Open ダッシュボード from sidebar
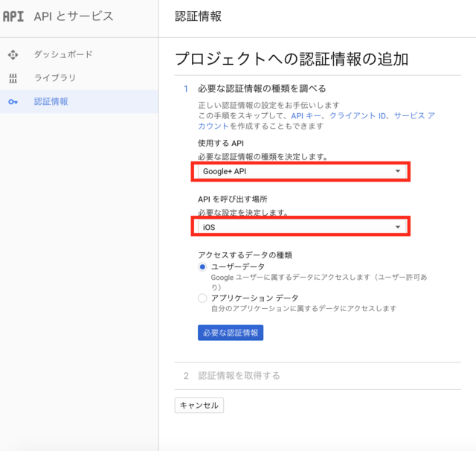476x451 pixels. pos(63,54)
